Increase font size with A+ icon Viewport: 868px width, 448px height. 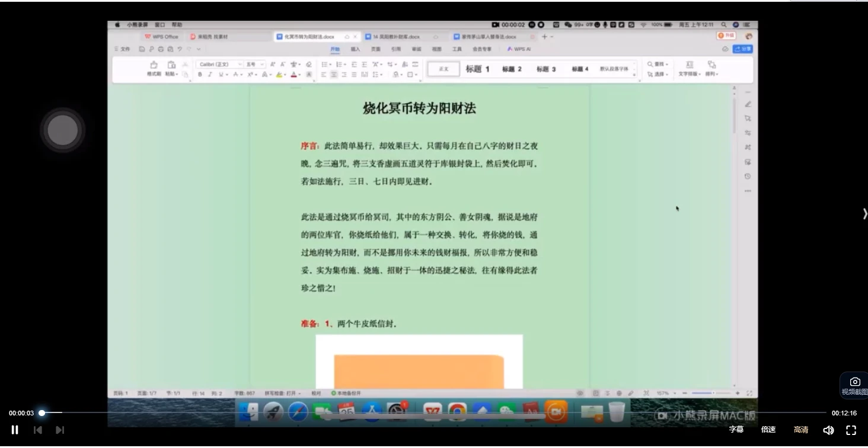273,64
